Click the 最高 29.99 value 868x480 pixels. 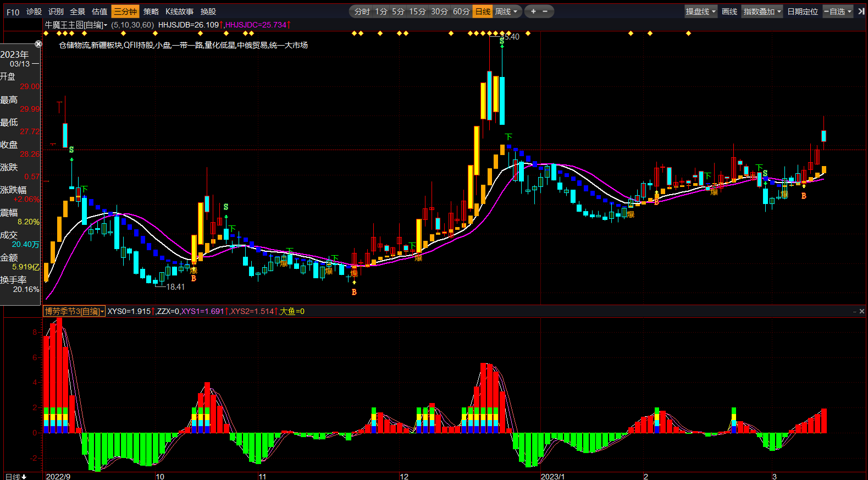coord(30,109)
